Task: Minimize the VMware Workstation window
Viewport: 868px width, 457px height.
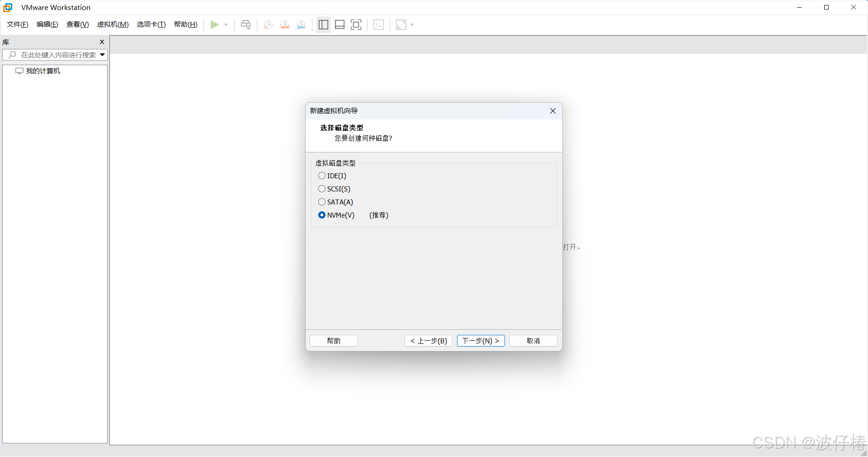Action: [x=799, y=7]
